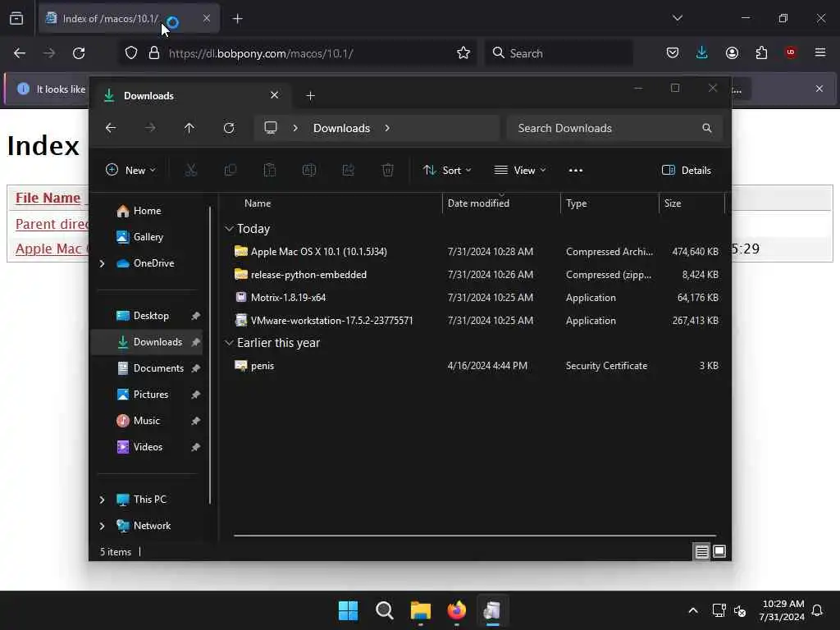
Task: Click the Firefox Search box
Action: pos(559,53)
